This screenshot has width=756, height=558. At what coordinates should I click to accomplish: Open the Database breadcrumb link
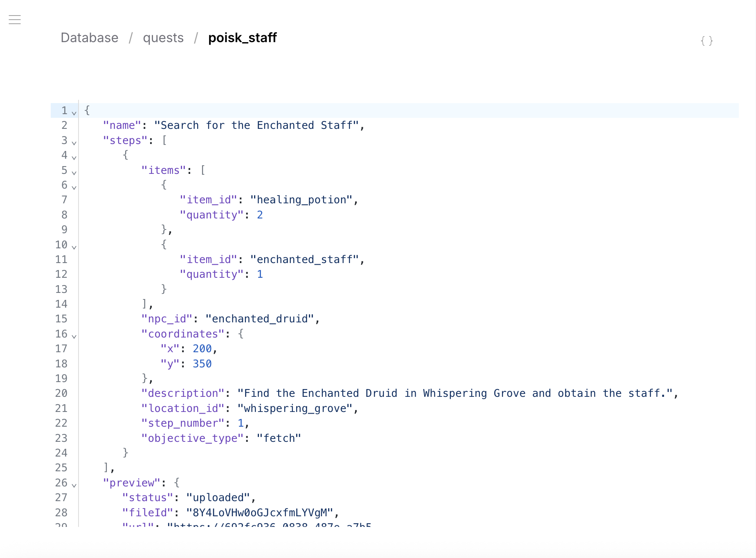click(x=89, y=38)
